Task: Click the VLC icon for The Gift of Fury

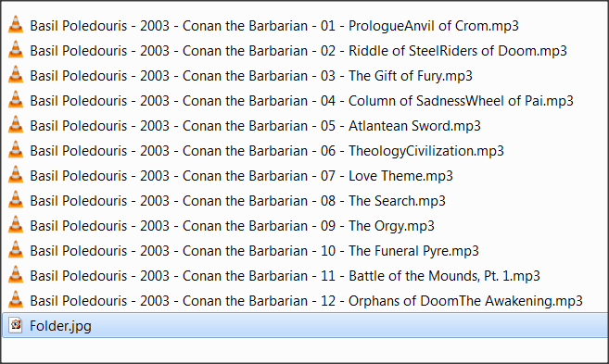Action: click(x=16, y=75)
